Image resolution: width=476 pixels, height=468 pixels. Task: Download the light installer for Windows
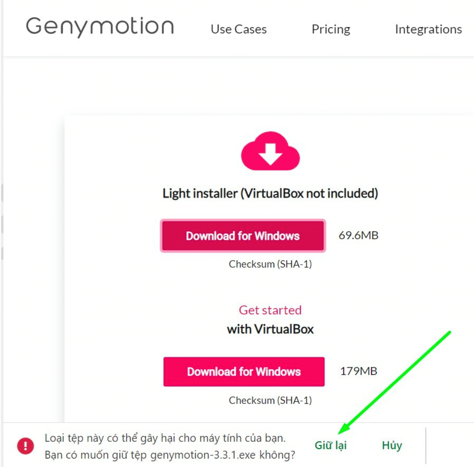pos(243,236)
